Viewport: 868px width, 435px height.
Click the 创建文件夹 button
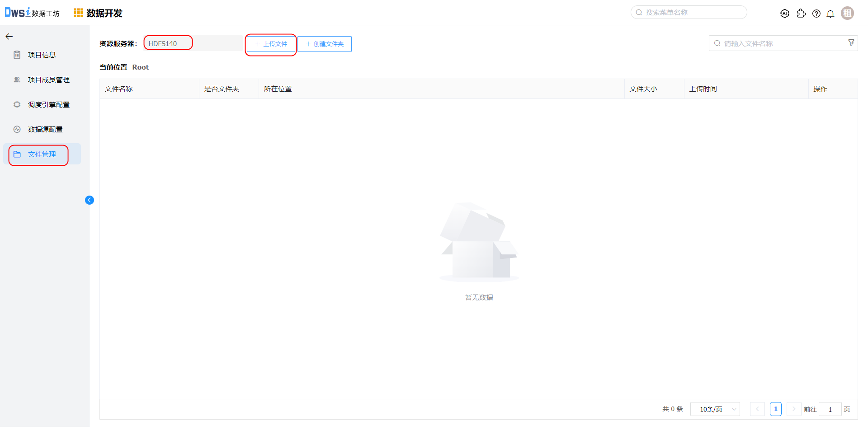[x=325, y=44]
